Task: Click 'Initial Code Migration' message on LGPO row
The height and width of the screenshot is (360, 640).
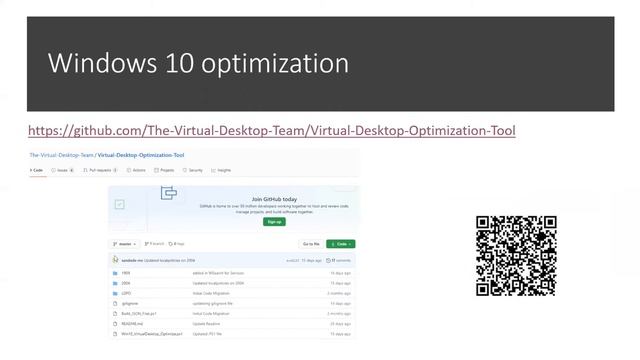Action: 211,293
